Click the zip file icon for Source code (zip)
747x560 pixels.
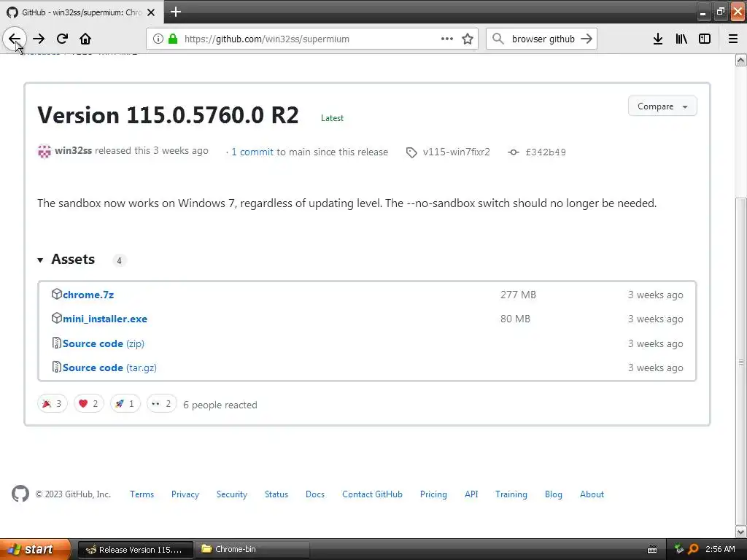pos(57,343)
